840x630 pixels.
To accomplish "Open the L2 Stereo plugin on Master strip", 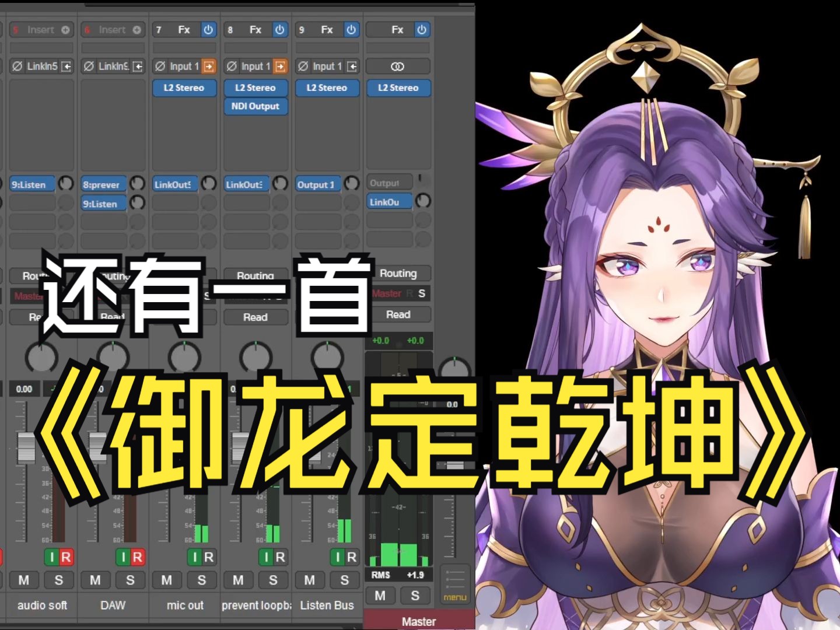I will pyautogui.click(x=398, y=87).
